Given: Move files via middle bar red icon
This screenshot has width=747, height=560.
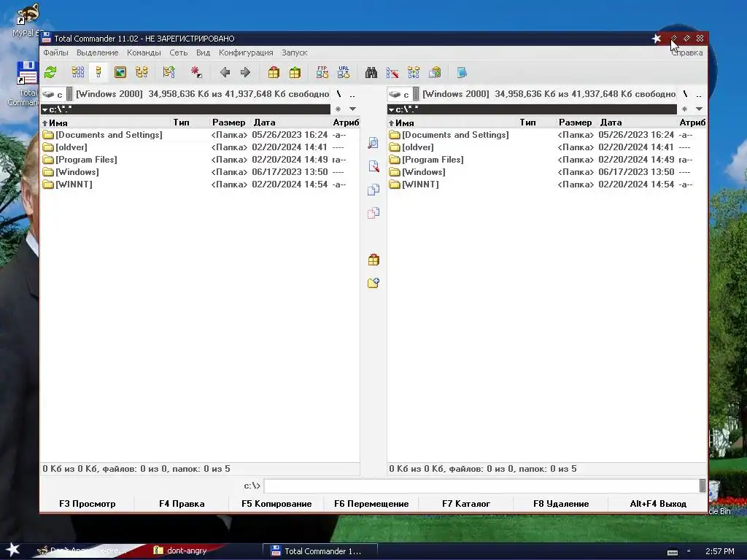Looking at the screenshot, I should tap(373, 213).
